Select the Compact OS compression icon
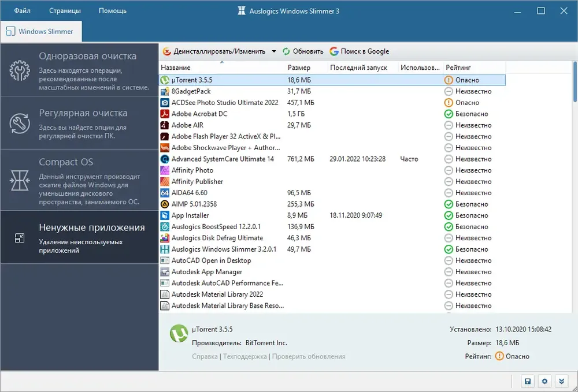578x392 pixels. tap(20, 180)
